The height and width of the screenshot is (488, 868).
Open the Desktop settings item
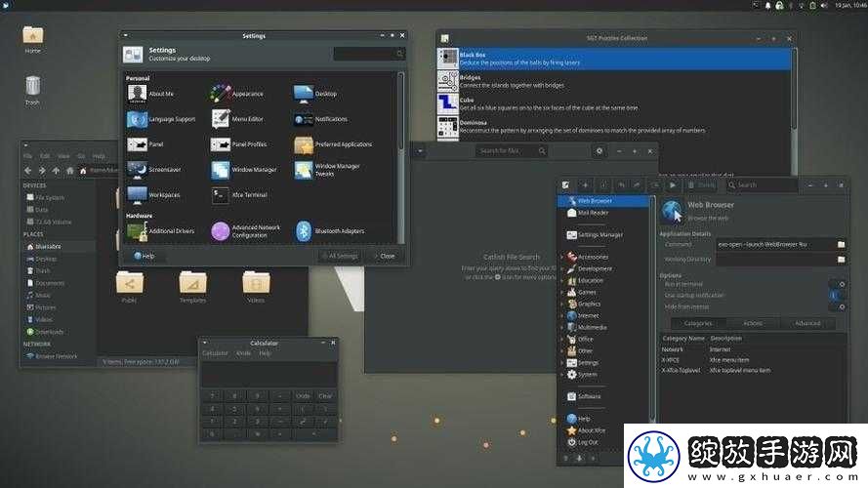pos(315,94)
